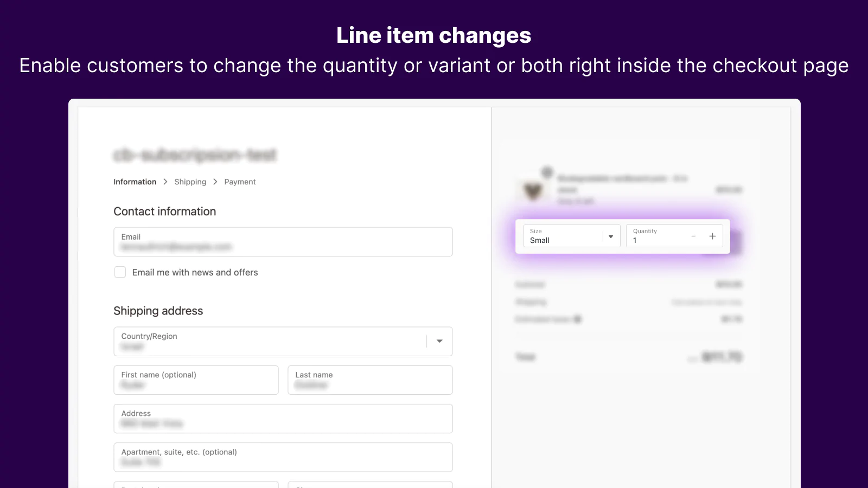
Task: Click chevron between Information and Shipping
Action: tap(165, 182)
